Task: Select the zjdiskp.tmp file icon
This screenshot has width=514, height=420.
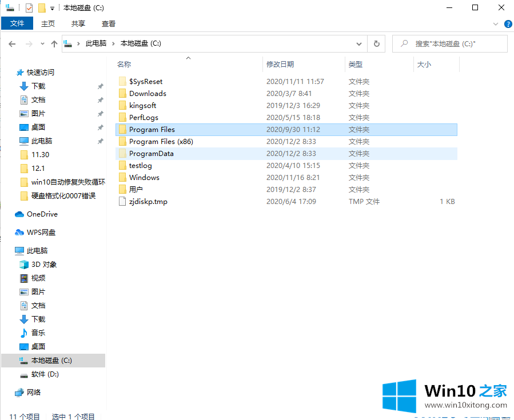Action: (x=122, y=202)
